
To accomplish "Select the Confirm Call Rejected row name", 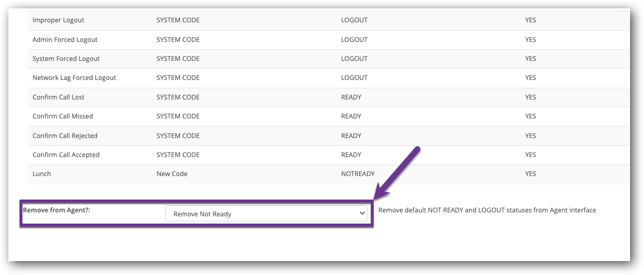I will pyautogui.click(x=65, y=136).
